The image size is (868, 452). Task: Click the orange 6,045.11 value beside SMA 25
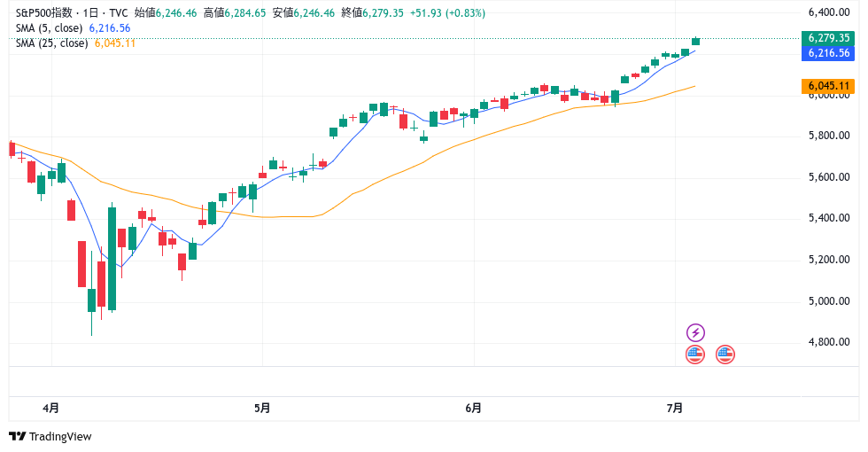pyautogui.click(x=115, y=43)
